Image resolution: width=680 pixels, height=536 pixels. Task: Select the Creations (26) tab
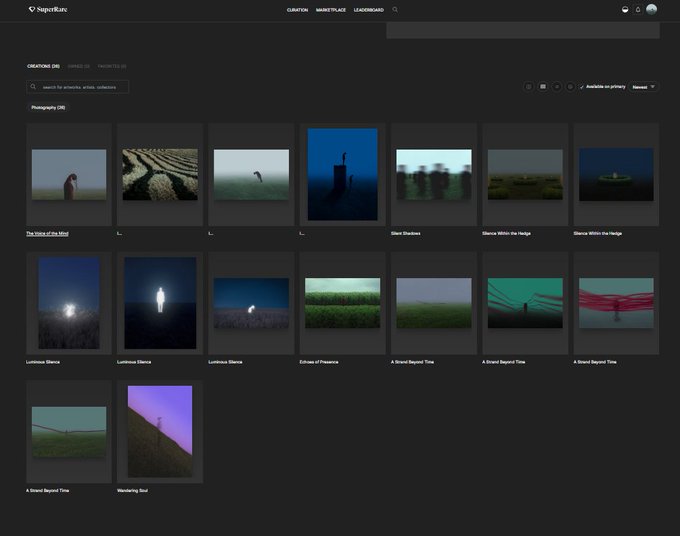click(x=43, y=66)
